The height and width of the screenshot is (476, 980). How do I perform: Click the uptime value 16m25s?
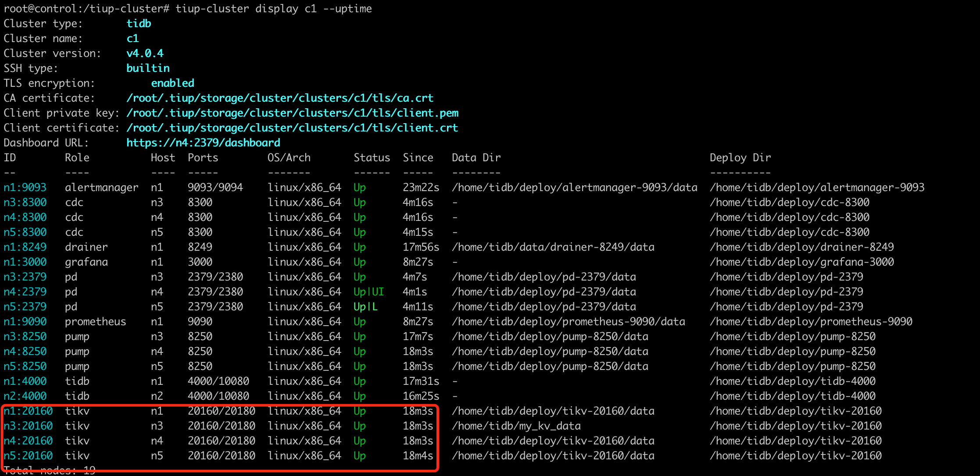tap(421, 396)
